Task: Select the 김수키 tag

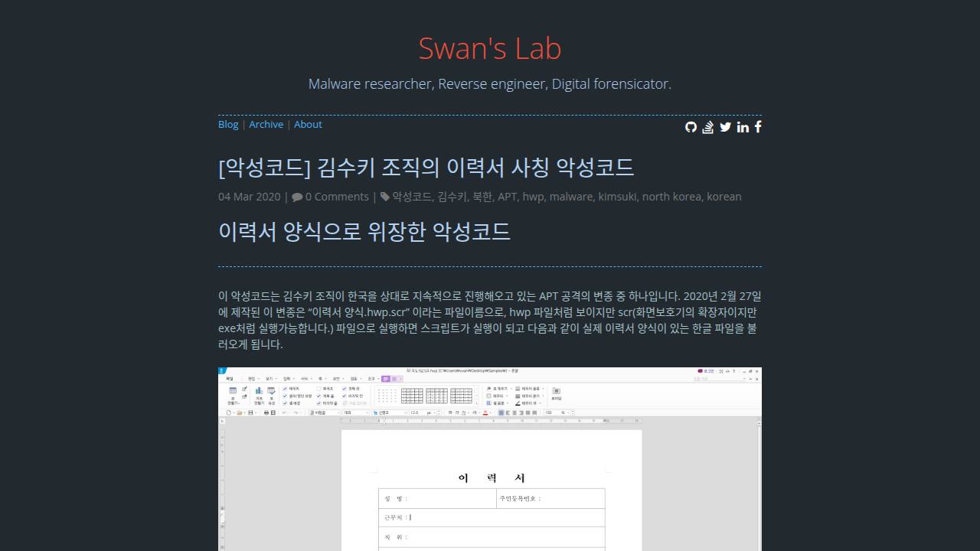Action: click(452, 197)
